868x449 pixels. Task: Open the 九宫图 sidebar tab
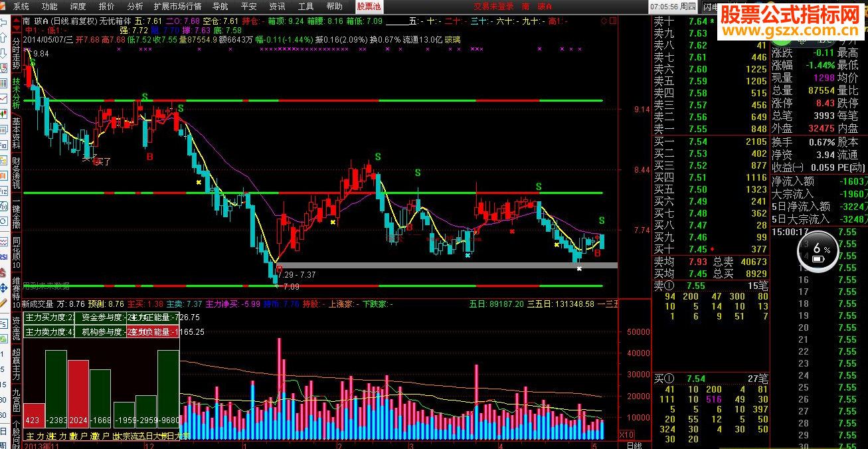17,400
